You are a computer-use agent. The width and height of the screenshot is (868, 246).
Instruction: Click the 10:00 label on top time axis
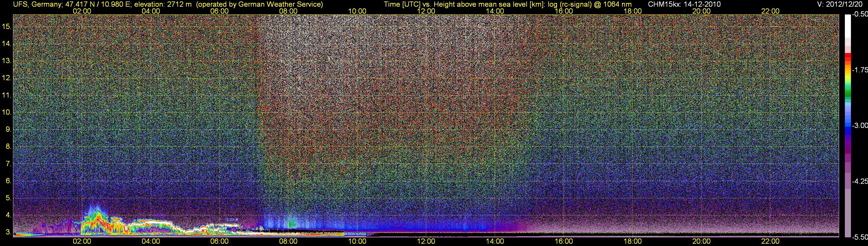point(357,11)
